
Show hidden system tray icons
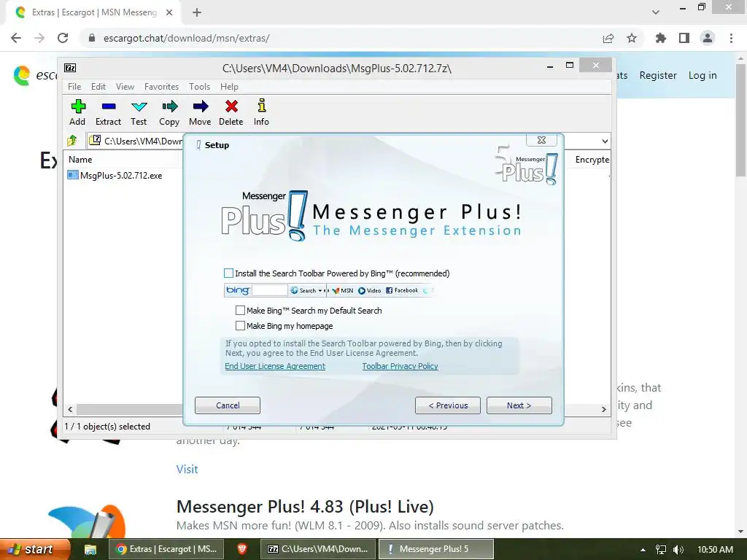[x=643, y=550]
